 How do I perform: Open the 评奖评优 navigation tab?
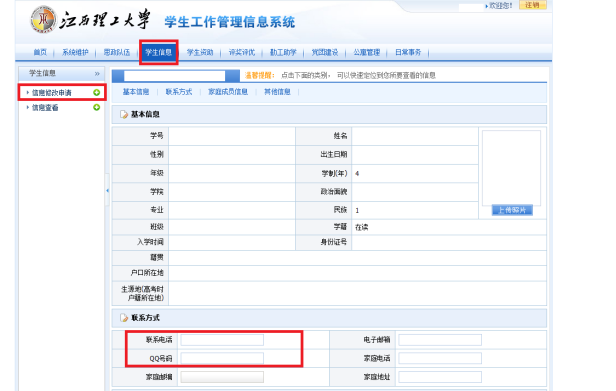tap(242, 52)
